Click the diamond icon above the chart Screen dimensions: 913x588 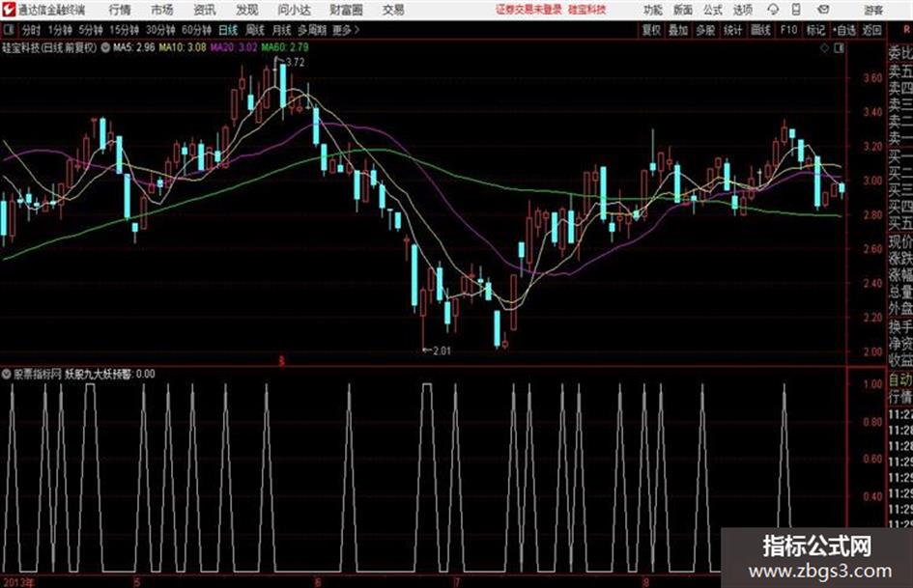824,48
